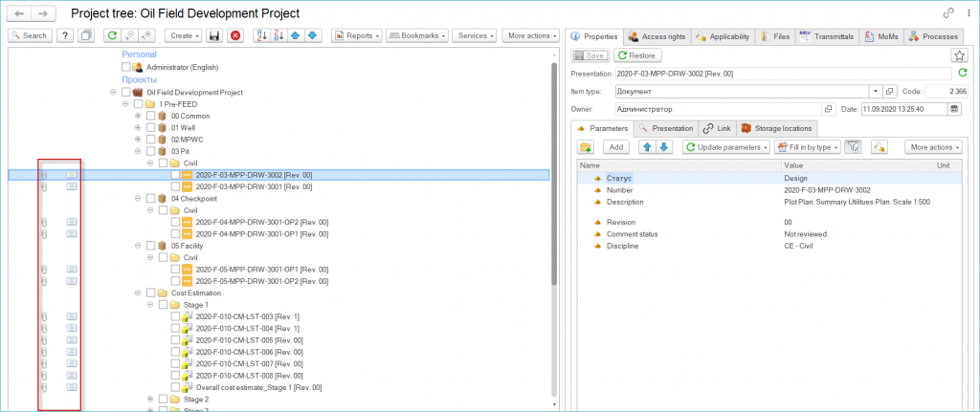Check the box for 00 Common
This screenshot has width=980, height=412.
pos(150,116)
